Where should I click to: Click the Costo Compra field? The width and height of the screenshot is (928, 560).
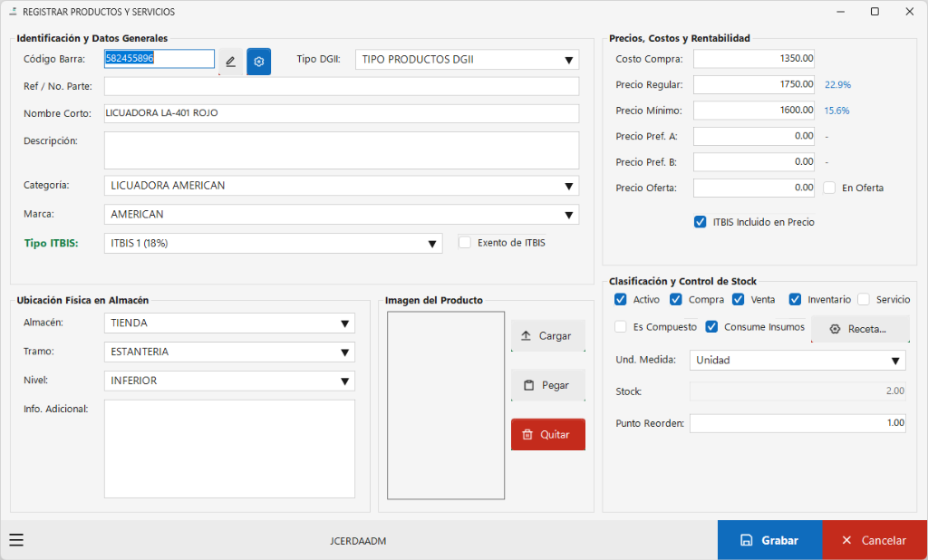point(754,59)
